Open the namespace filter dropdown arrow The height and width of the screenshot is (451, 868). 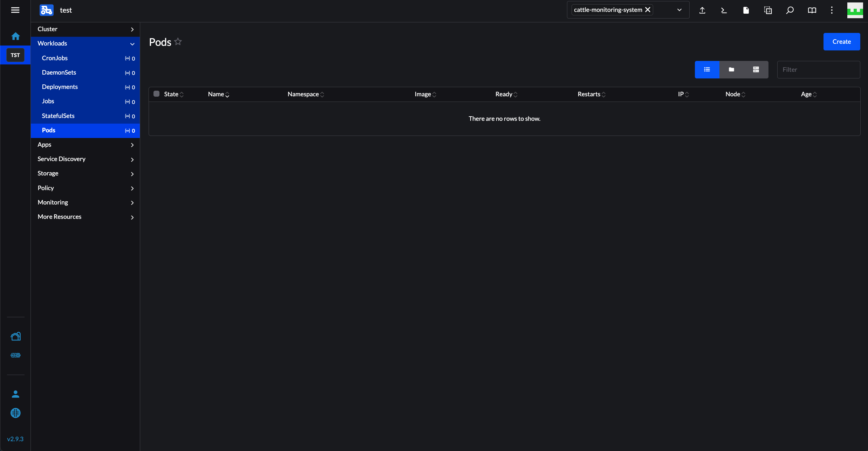[679, 10]
